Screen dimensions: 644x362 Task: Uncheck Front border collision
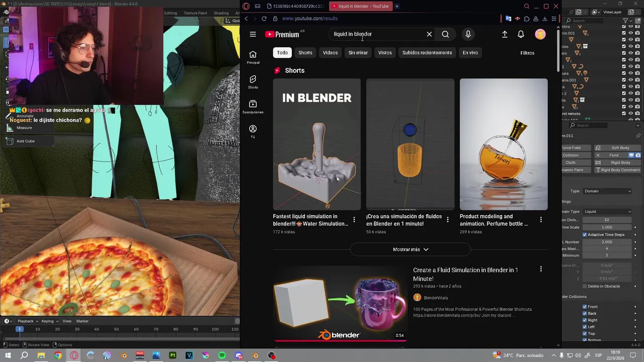[x=585, y=307]
